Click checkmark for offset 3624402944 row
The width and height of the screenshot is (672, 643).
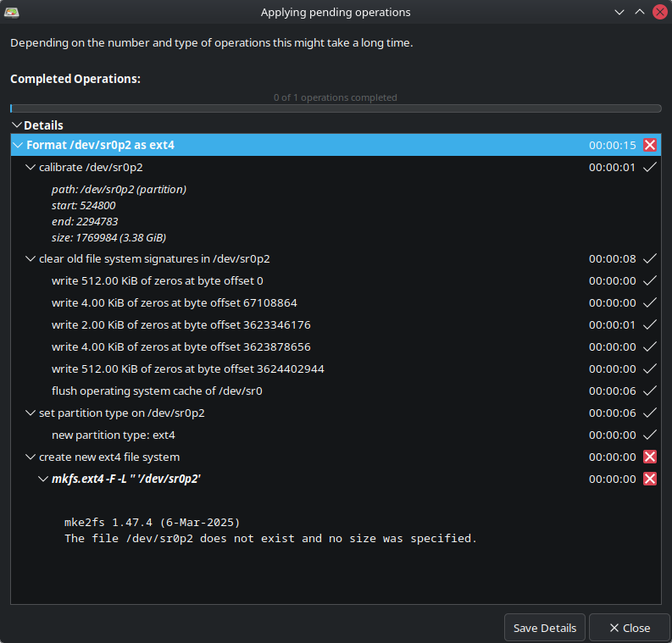(x=650, y=369)
